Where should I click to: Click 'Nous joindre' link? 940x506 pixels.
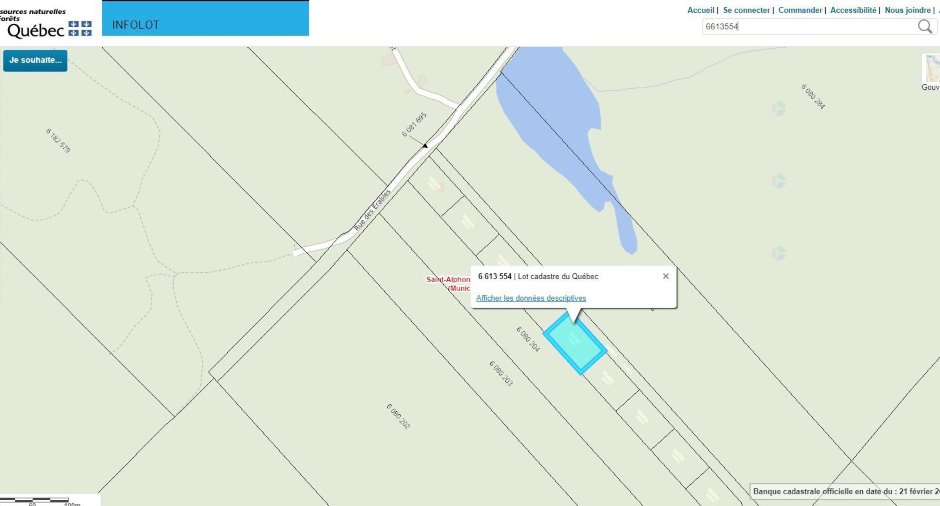point(908,10)
